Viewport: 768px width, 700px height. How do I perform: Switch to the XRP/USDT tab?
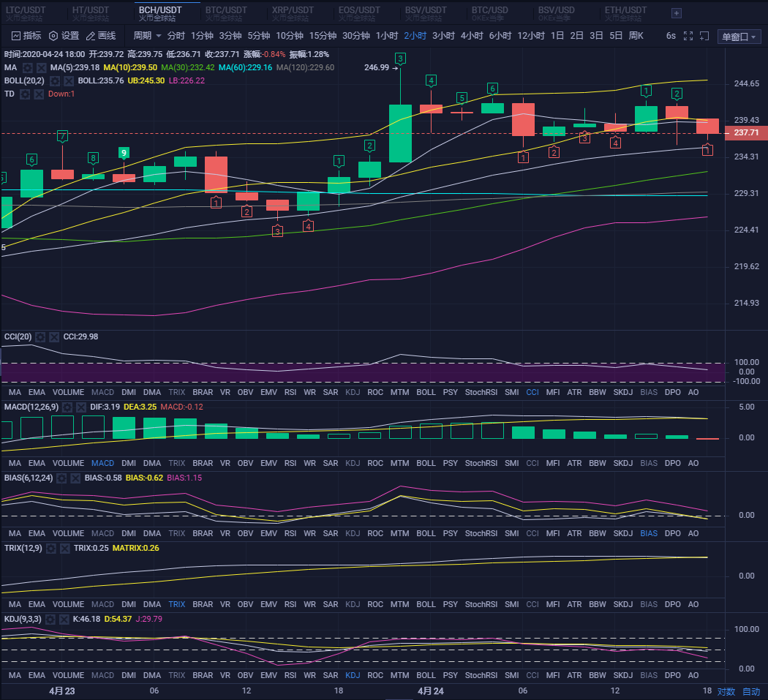pos(293,13)
